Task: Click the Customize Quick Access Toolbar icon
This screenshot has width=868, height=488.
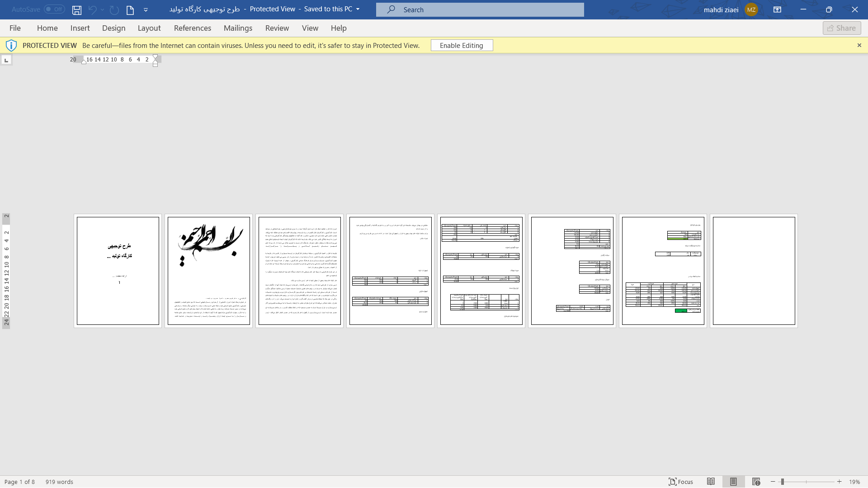Action: pos(146,9)
